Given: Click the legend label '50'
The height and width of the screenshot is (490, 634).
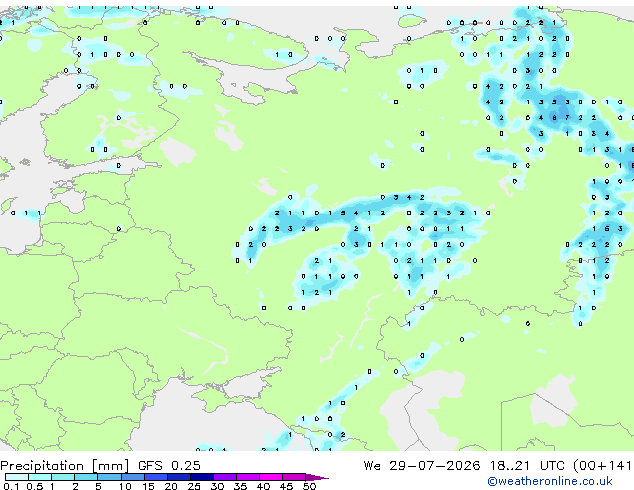Looking at the screenshot, I should [x=310, y=486].
